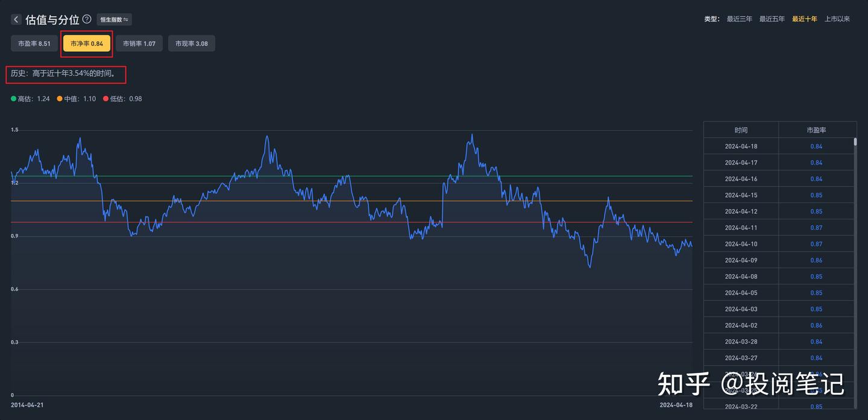
Task: Select the 2024-04-10 table row date
Action: coord(741,244)
